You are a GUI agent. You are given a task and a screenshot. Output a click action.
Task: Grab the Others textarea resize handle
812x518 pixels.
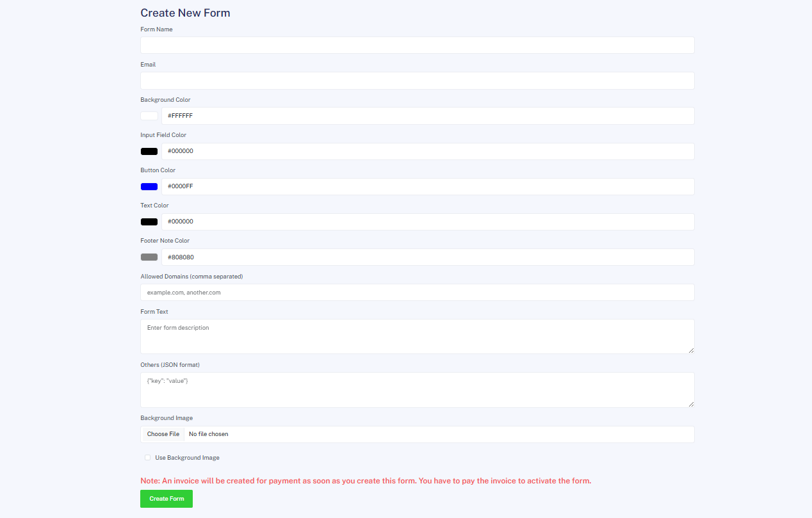tap(691, 404)
